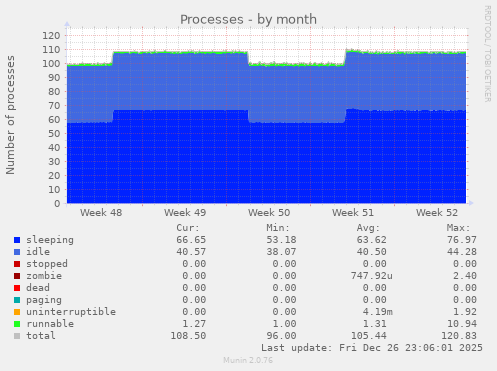Click the y-axis label 60
This screenshot has width=497, height=371.
tap(54, 119)
